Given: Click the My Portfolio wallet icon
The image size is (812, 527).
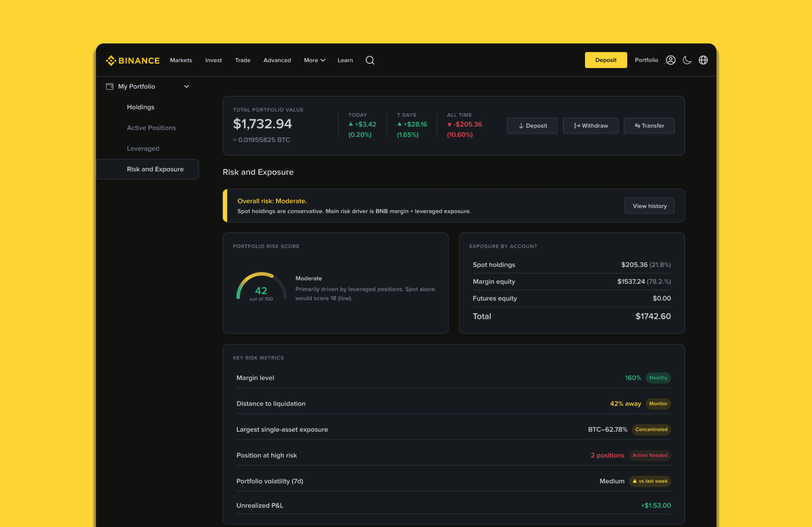Looking at the screenshot, I should click(x=110, y=86).
